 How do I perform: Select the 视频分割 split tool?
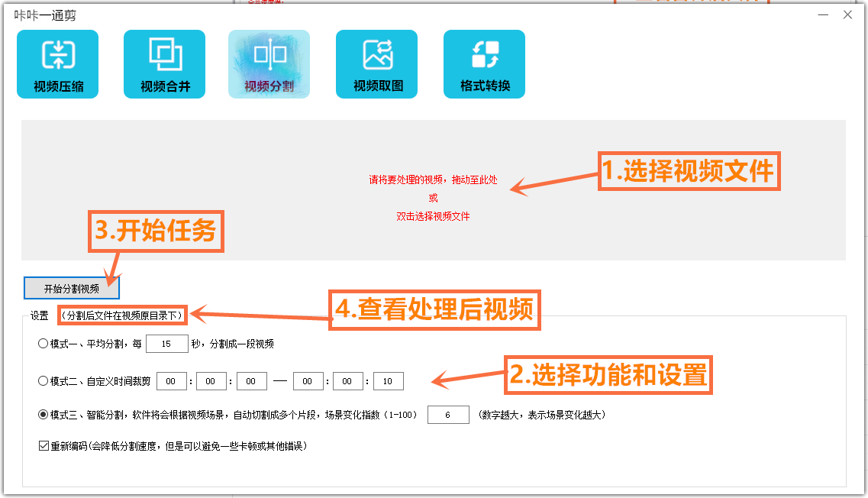[269, 63]
